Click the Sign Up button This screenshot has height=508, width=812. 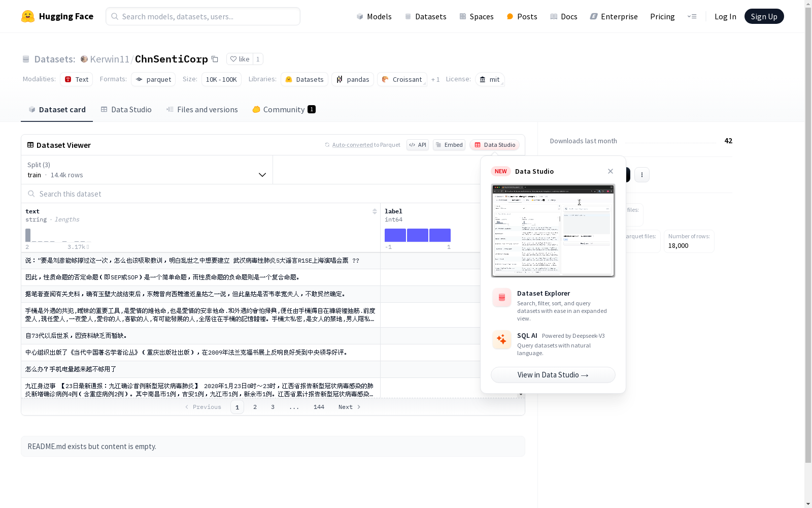[x=764, y=16]
